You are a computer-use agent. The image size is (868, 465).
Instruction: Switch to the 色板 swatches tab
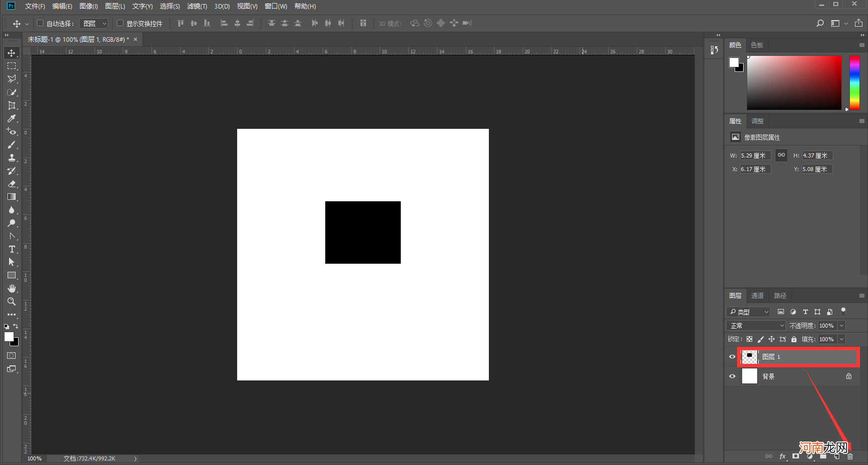757,45
